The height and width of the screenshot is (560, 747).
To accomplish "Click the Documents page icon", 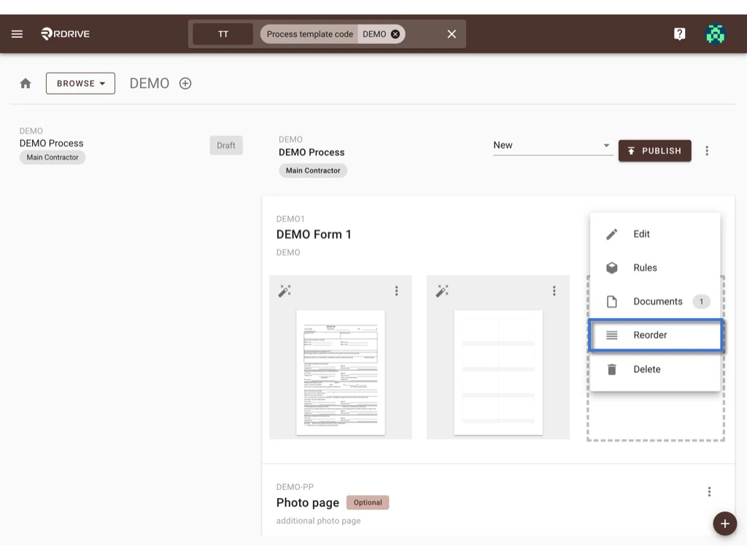I will (x=611, y=301).
